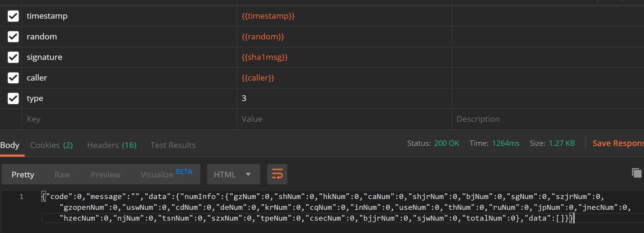Viewport: 644px width, 233px height.
Task: Click the empty Description input field
Action: [548, 119]
